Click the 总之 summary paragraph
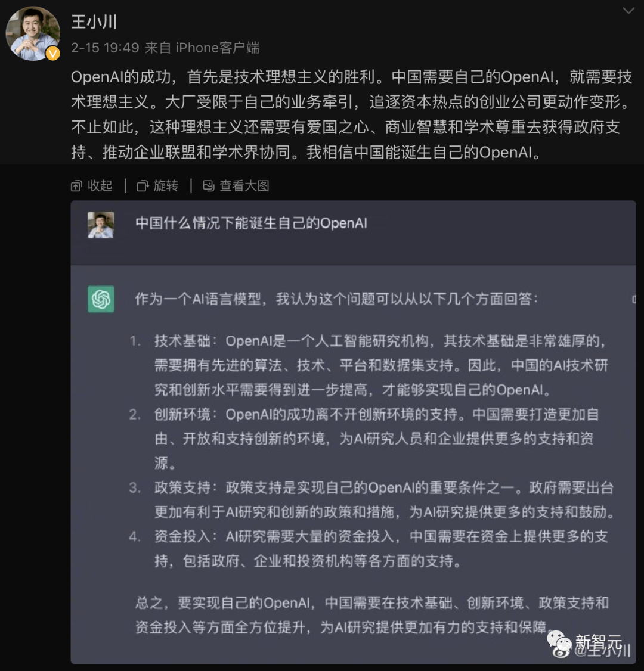 point(372,615)
